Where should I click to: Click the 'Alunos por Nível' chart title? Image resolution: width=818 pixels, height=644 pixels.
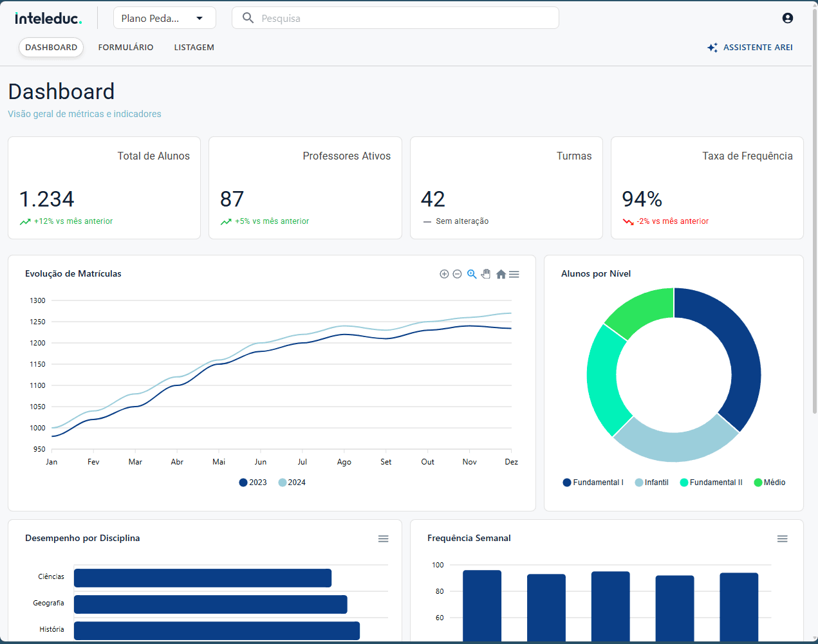[x=596, y=273]
